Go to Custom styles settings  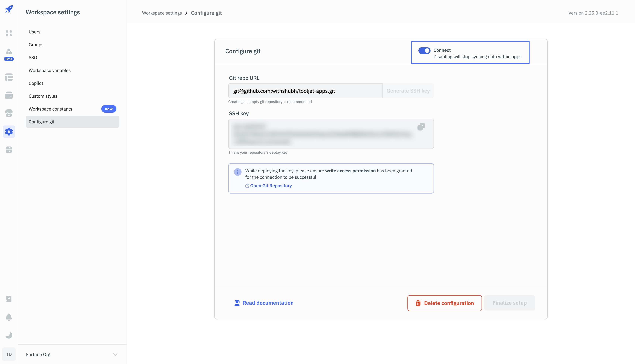(43, 96)
